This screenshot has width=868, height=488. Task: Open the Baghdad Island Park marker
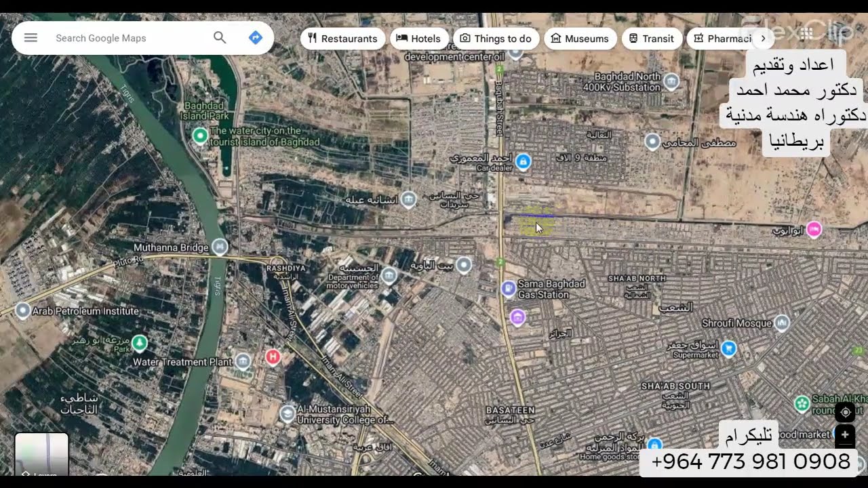point(200,136)
